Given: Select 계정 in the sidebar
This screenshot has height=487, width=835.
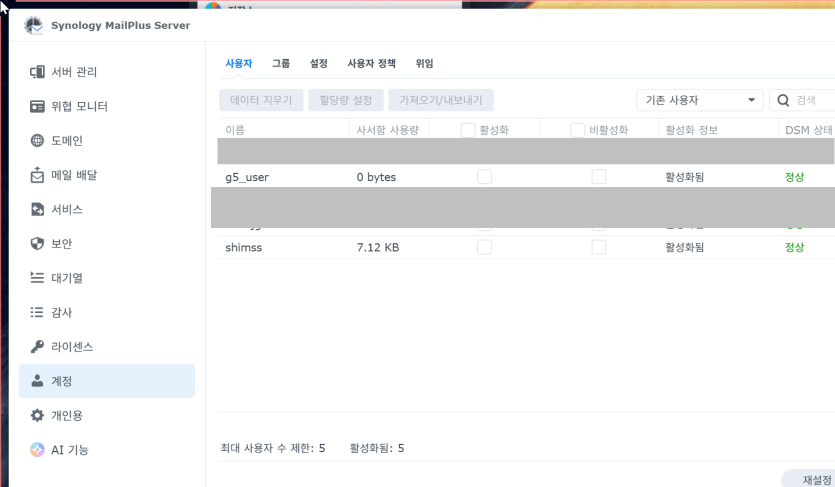Looking at the screenshot, I should [107, 381].
